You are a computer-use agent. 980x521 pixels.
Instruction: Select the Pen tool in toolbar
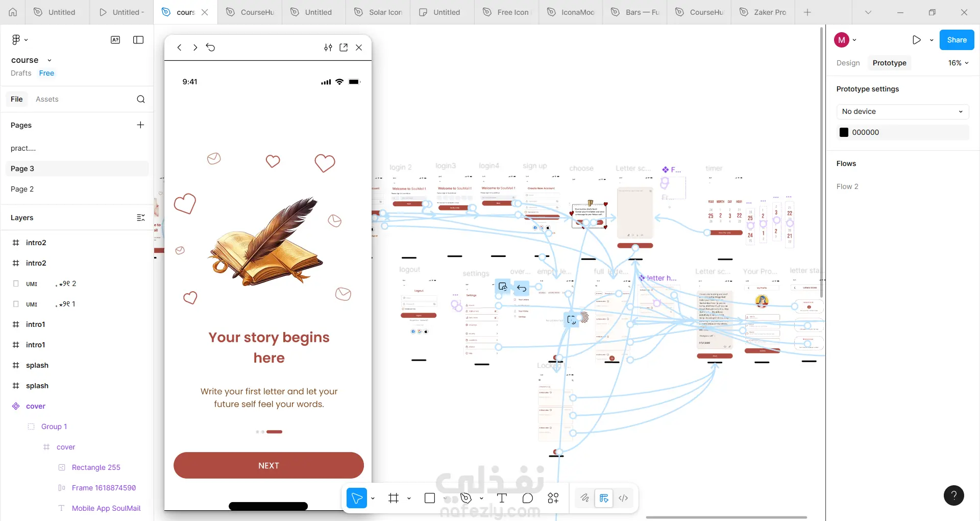pyautogui.click(x=465, y=498)
